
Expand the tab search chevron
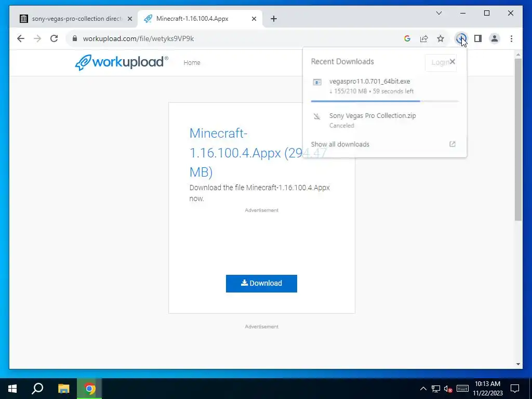(438, 13)
